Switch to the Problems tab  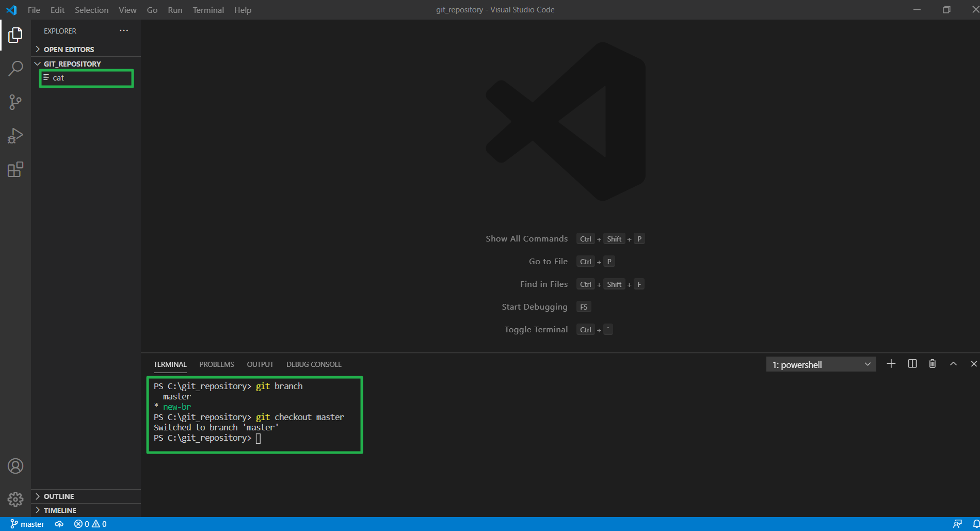(217, 364)
